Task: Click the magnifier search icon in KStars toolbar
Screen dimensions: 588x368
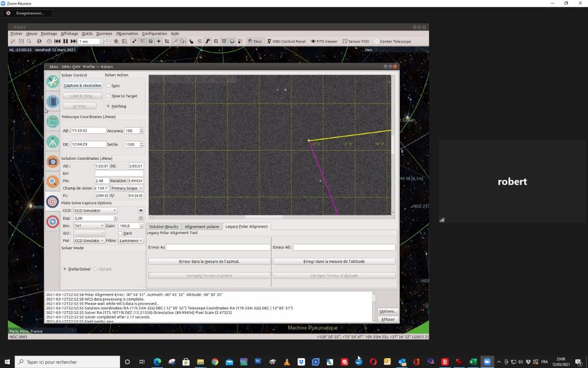Action: click(29, 41)
